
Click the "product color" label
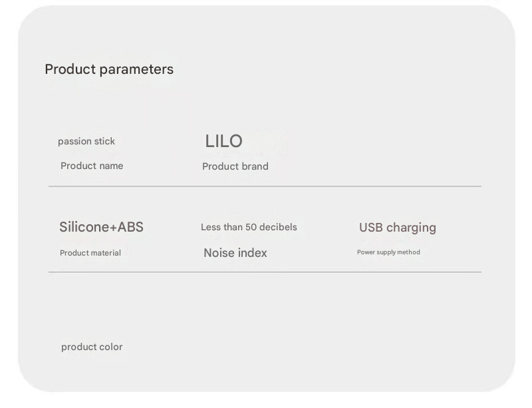tap(92, 347)
